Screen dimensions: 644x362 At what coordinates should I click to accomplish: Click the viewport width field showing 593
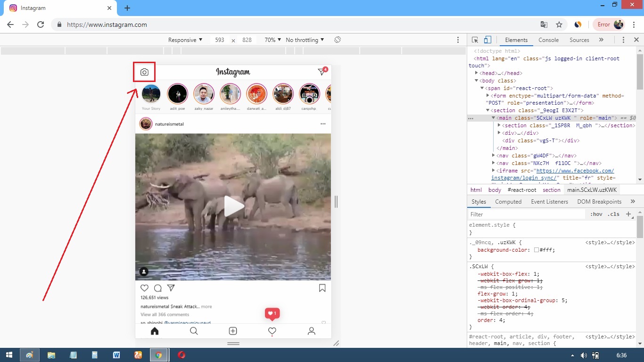pyautogui.click(x=220, y=40)
